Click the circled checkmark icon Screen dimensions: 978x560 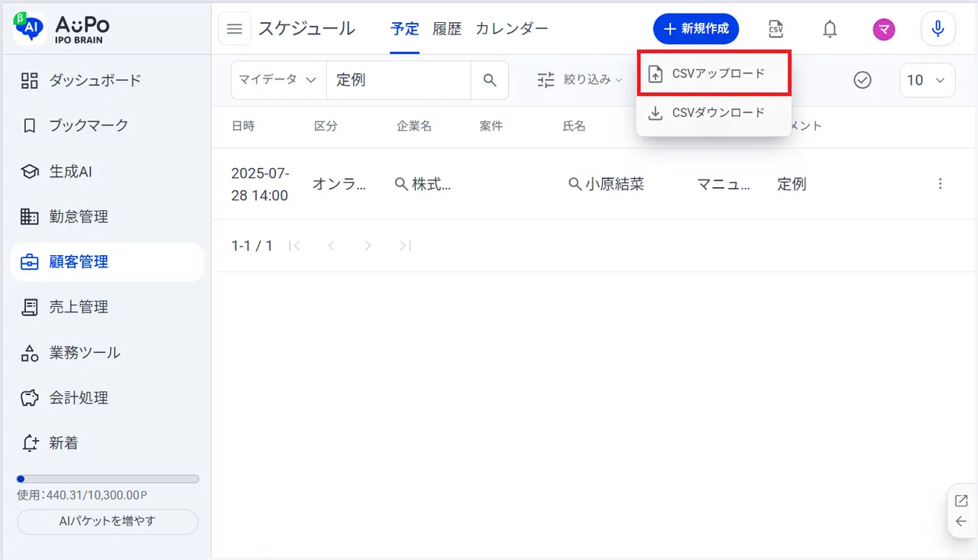tap(863, 80)
